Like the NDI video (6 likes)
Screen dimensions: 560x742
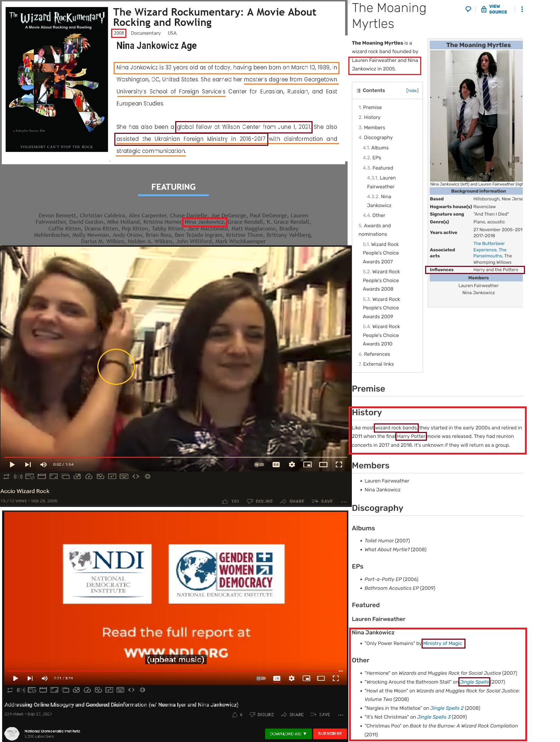click(x=237, y=715)
